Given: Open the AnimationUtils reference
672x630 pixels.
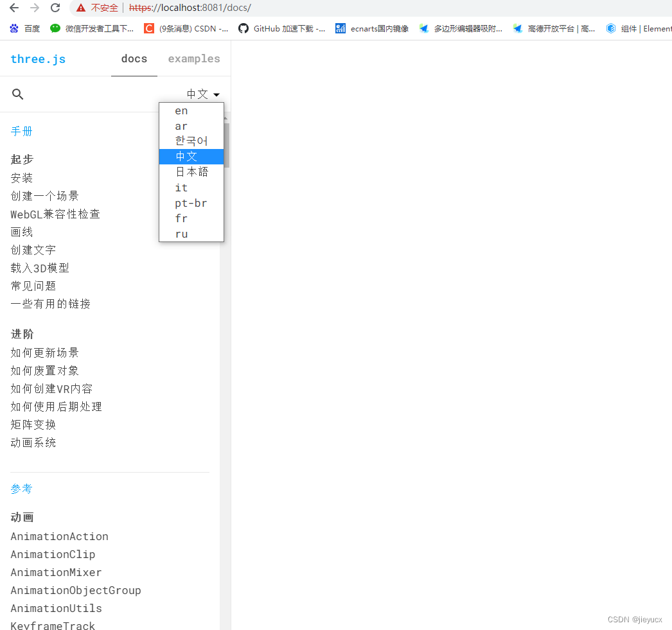Looking at the screenshot, I should (56, 609).
